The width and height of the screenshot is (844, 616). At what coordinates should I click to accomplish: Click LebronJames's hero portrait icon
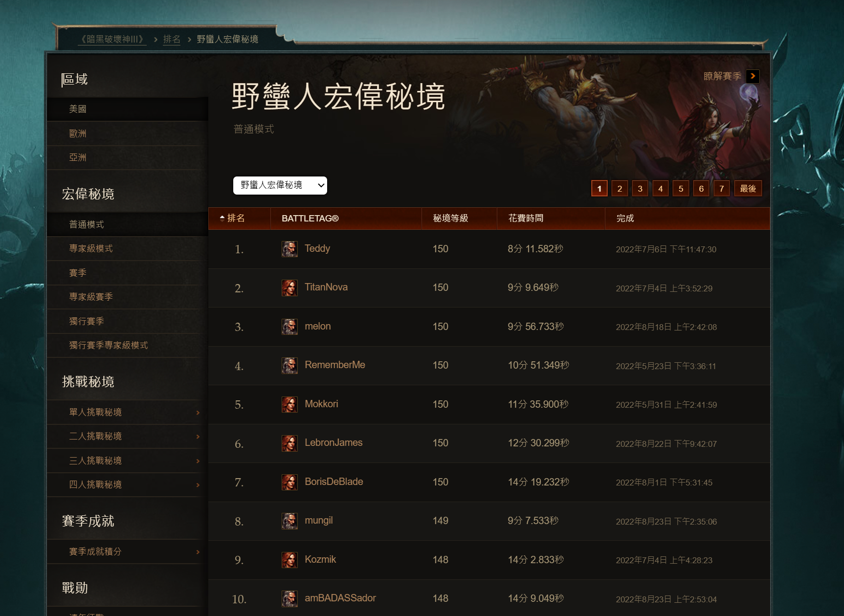289,443
